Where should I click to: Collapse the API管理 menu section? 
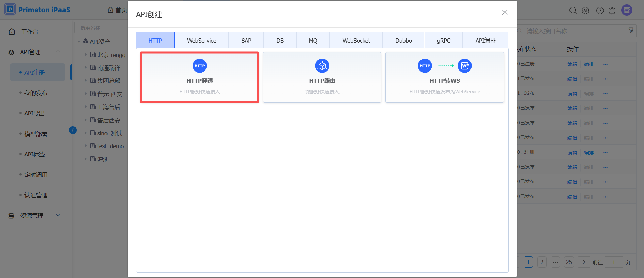58,52
